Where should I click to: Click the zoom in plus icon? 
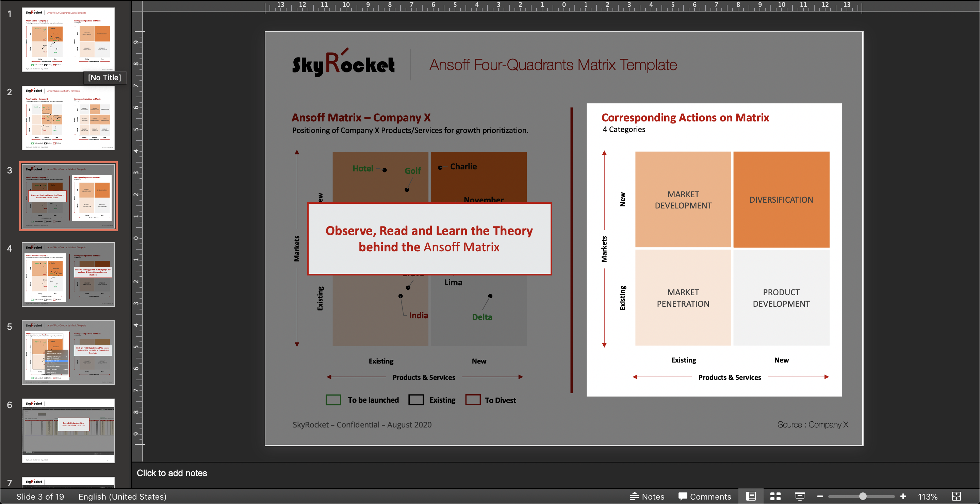point(903,497)
